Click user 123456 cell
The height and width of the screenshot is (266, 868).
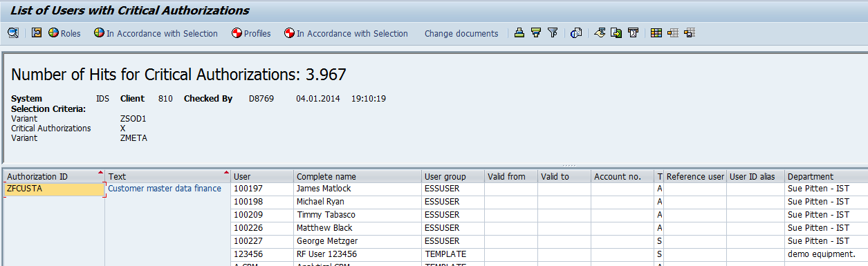(x=262, y=254)
